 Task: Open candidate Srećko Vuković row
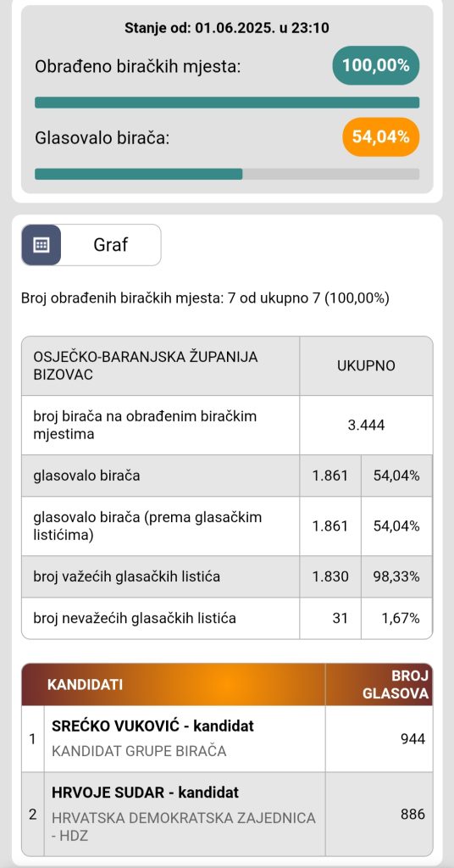click(x=227, y=739)
